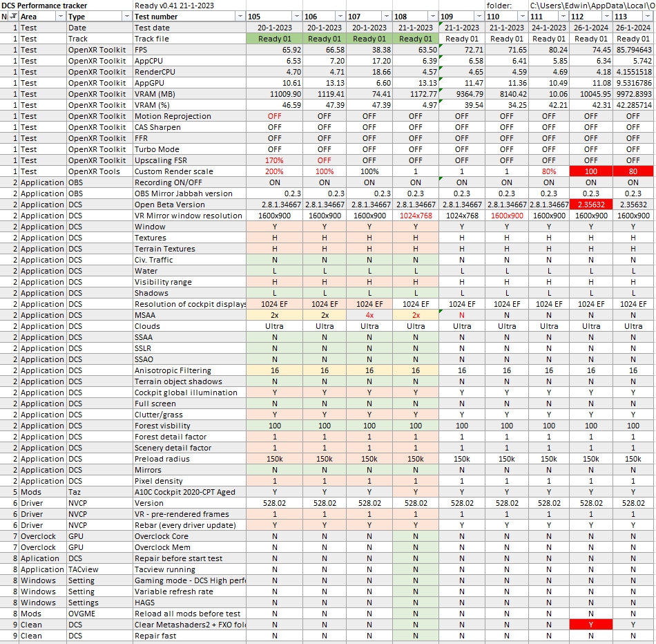Select the 'Civ. Traffic' row label

189,260
